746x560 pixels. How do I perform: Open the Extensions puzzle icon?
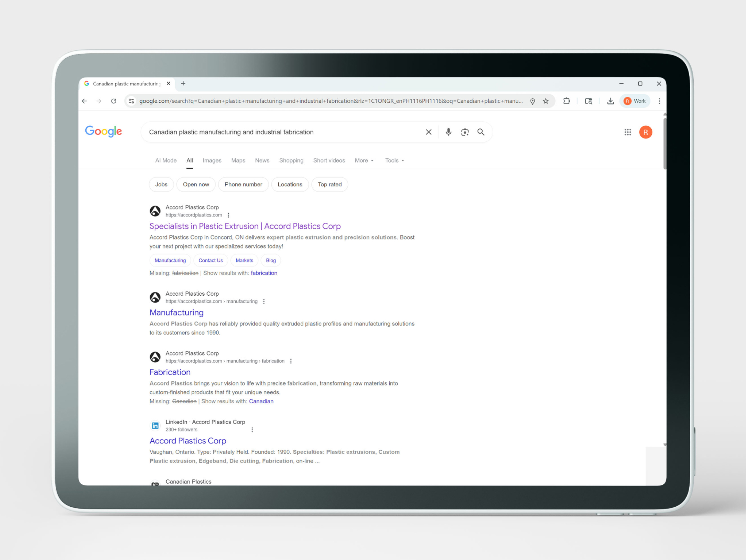(x=566, y=101)
